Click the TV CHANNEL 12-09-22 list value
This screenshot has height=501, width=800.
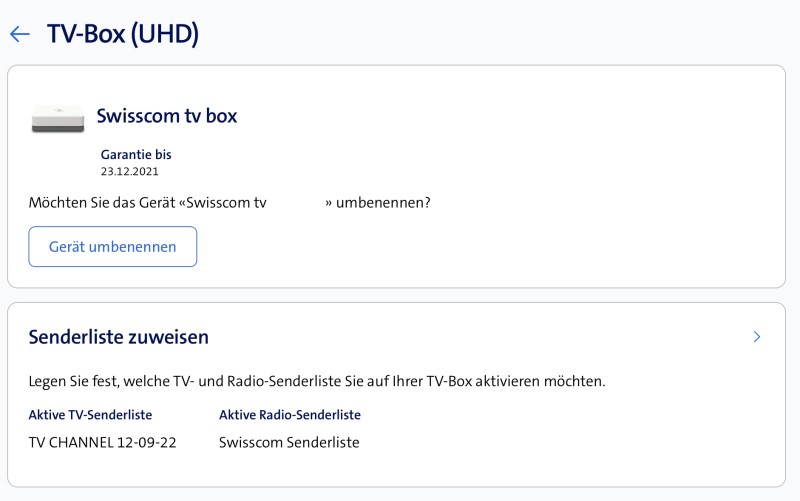(102, 442)
